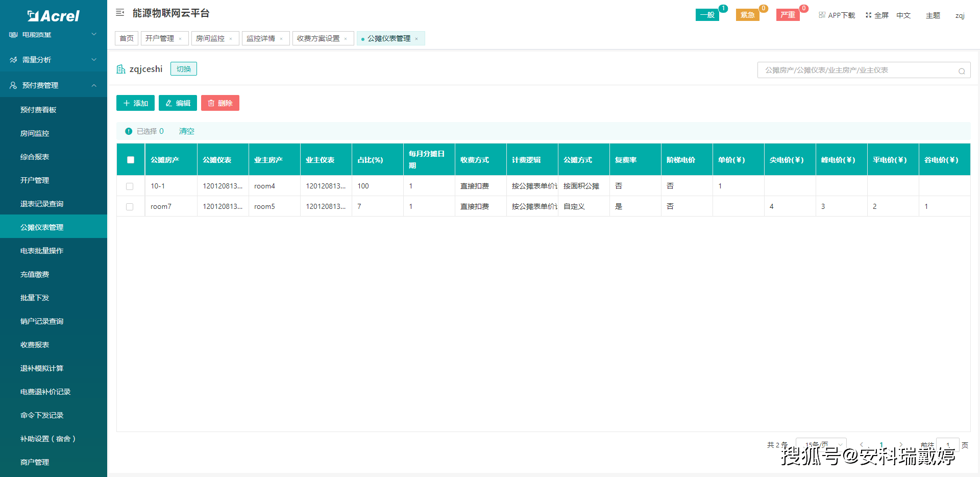Open 补助设置（宿舍）in the sidebar
The image size is (980, 477).
[54, 439]
